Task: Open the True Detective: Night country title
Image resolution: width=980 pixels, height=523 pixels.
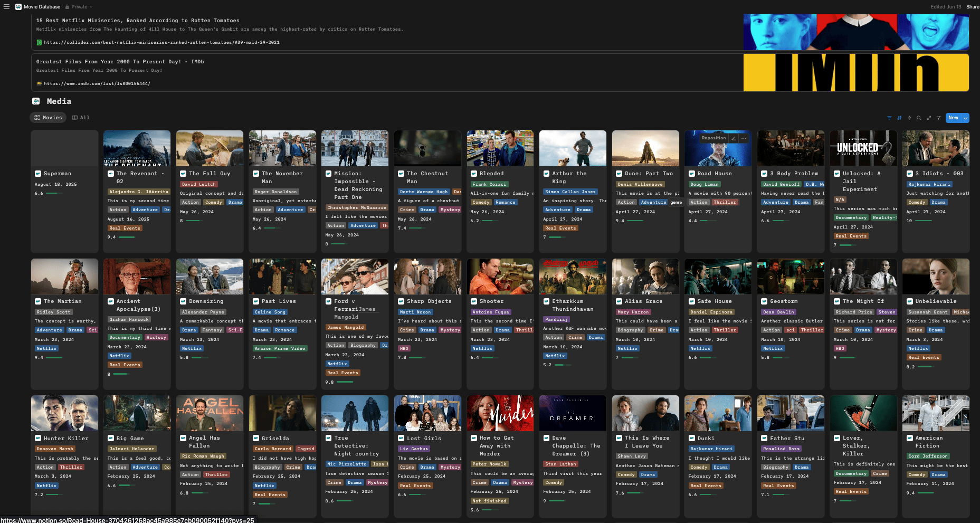Action: coord(357,446)
